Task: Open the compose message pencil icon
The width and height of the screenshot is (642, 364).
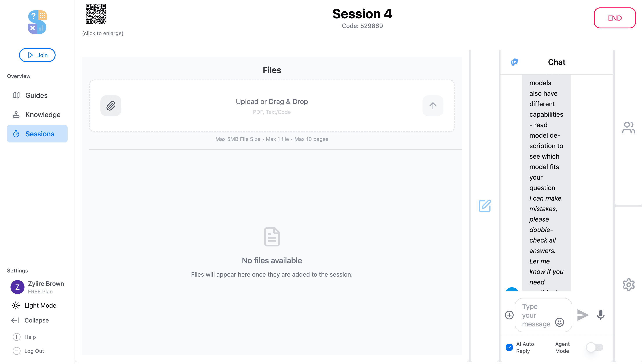Action: click(x=485, y=206)
